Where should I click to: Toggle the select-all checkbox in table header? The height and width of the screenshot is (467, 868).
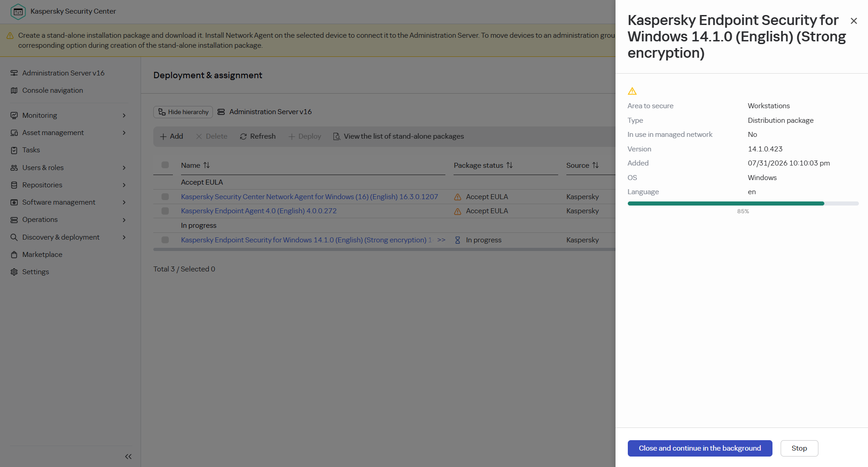pyautogui.click(x=165, y=165)
